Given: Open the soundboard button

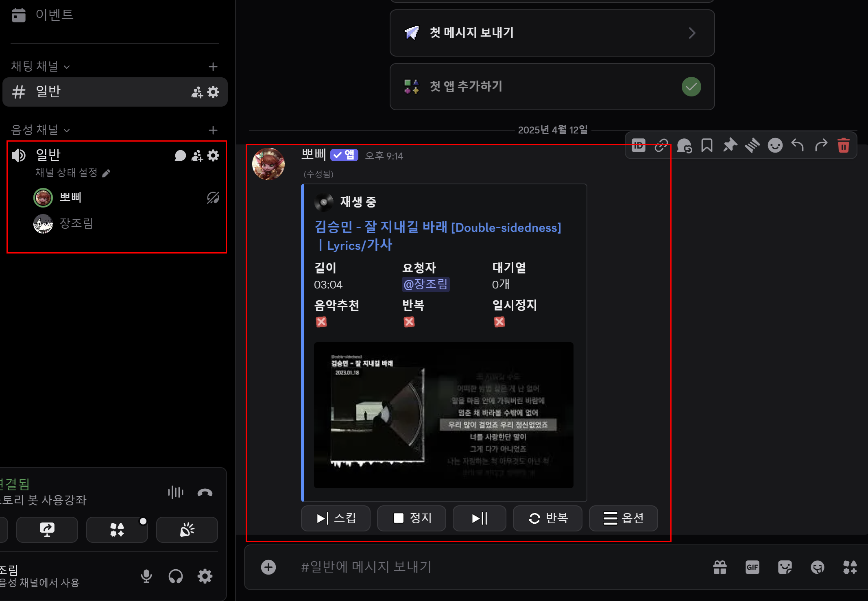Looking at the screenshot, I should 187,529.
